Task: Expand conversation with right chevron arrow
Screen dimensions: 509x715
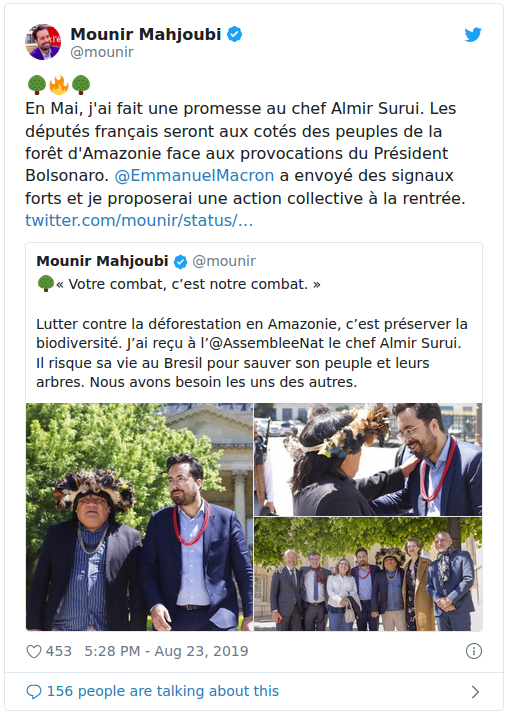Action: pyautogui.click(x=475, y=692)
